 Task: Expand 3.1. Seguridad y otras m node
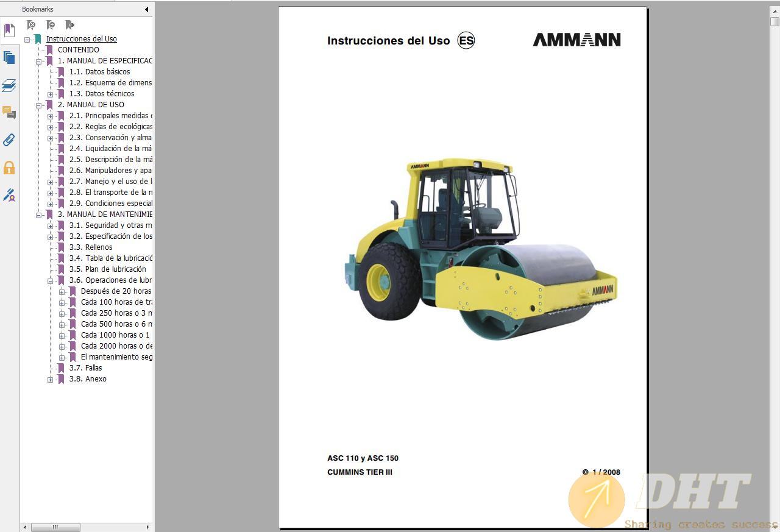[51, 225]
